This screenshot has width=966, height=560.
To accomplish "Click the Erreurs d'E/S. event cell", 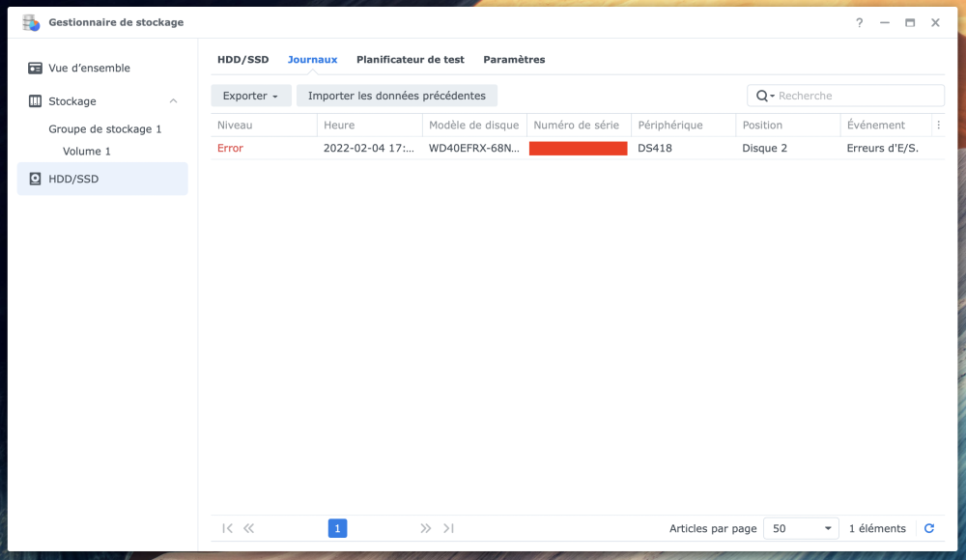I will [x=882, y=148].
